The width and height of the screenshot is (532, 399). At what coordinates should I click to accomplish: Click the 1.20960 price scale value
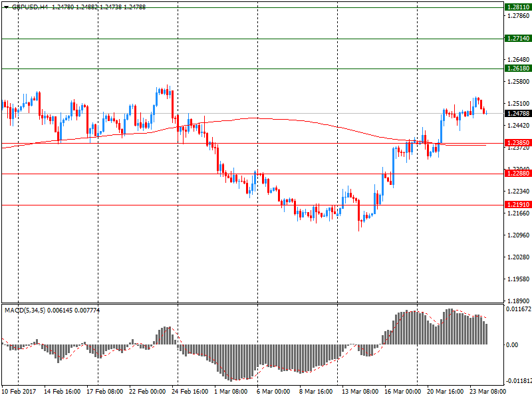(x=518, y=235)
